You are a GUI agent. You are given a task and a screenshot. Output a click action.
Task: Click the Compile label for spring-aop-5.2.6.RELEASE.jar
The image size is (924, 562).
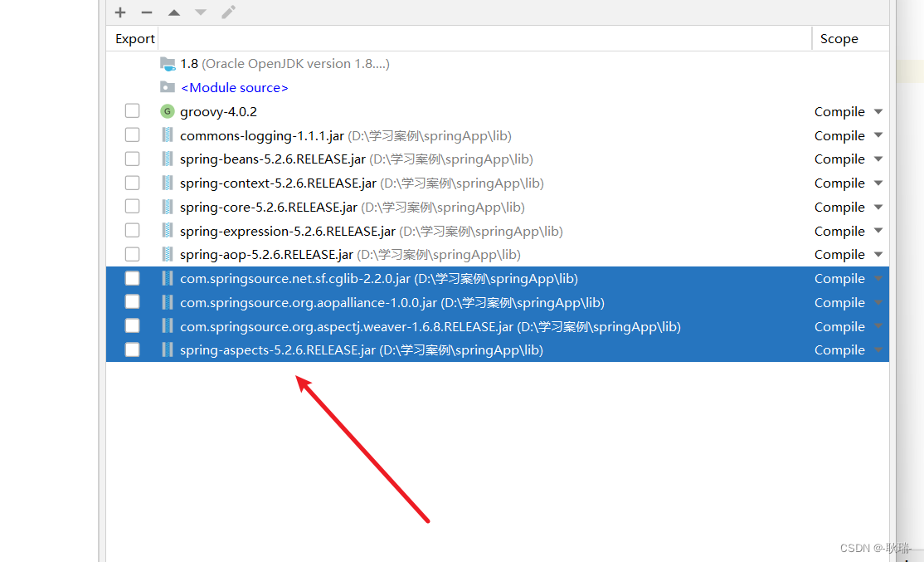click(839, 254)
